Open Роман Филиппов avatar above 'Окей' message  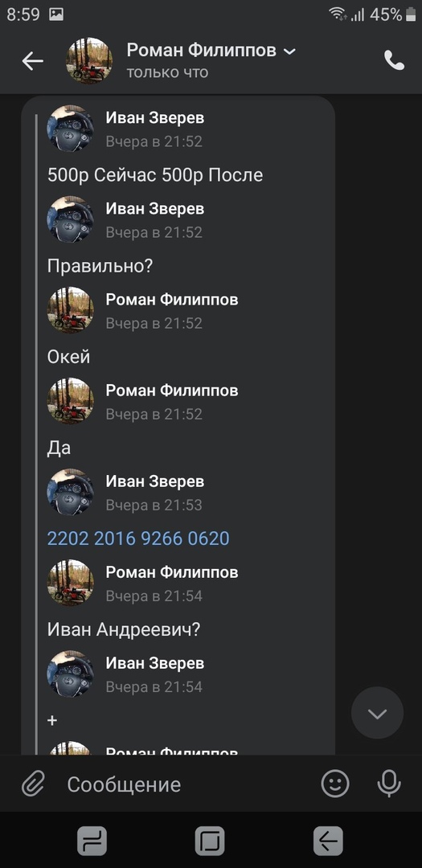coord(71,310)
